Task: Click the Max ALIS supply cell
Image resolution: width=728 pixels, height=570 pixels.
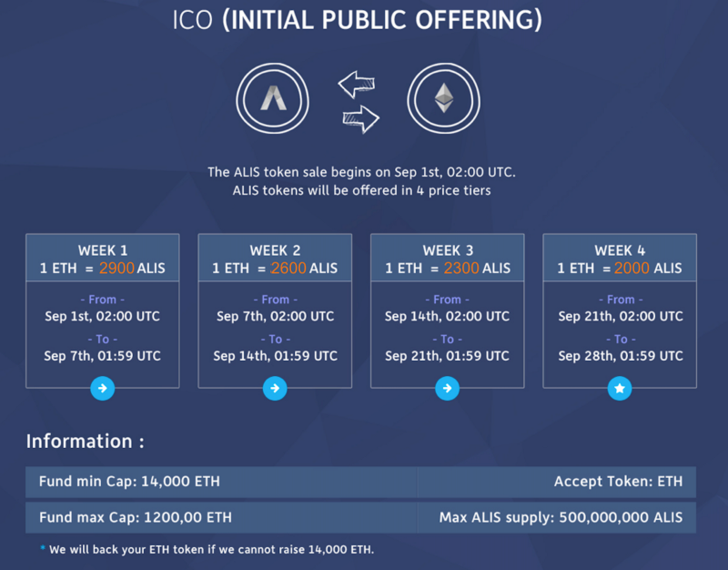Action: point(557,517)
